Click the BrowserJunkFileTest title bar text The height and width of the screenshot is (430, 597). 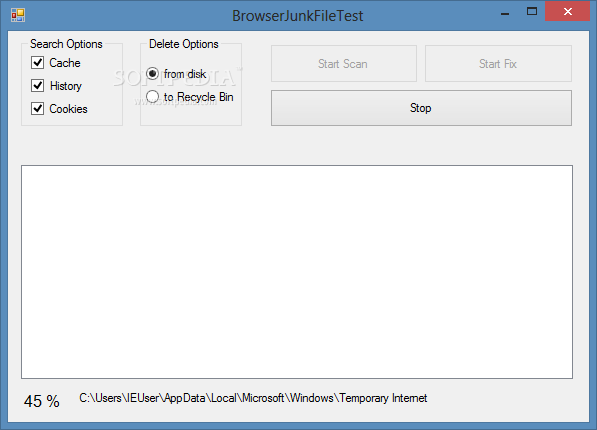[x=298, y=16]
